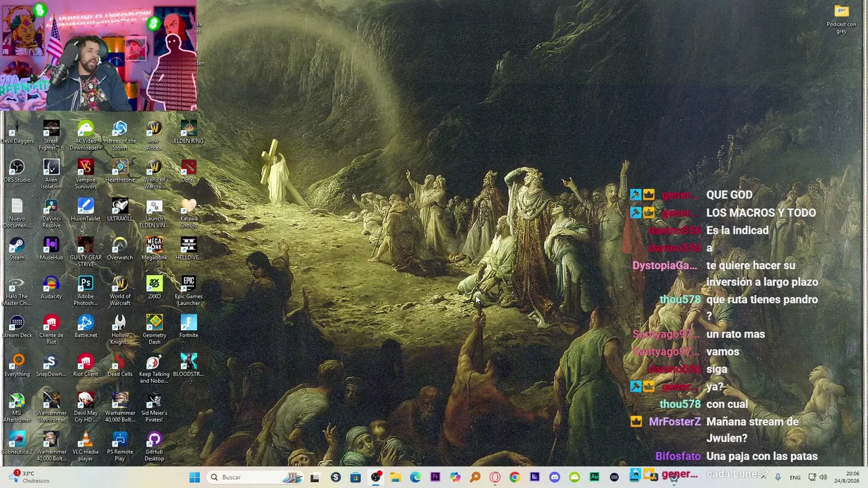Launch Microsoft Edge from the taskbar

[x=415, y=477]
